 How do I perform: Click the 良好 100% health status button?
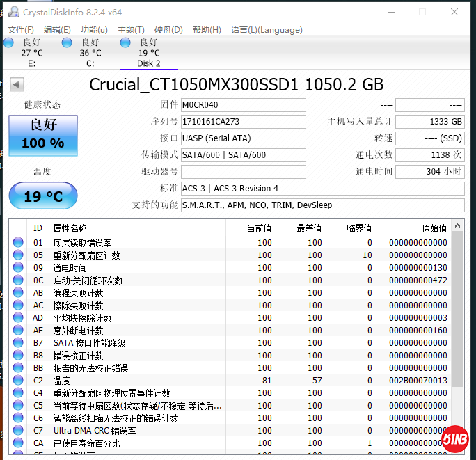click(42, 134)
